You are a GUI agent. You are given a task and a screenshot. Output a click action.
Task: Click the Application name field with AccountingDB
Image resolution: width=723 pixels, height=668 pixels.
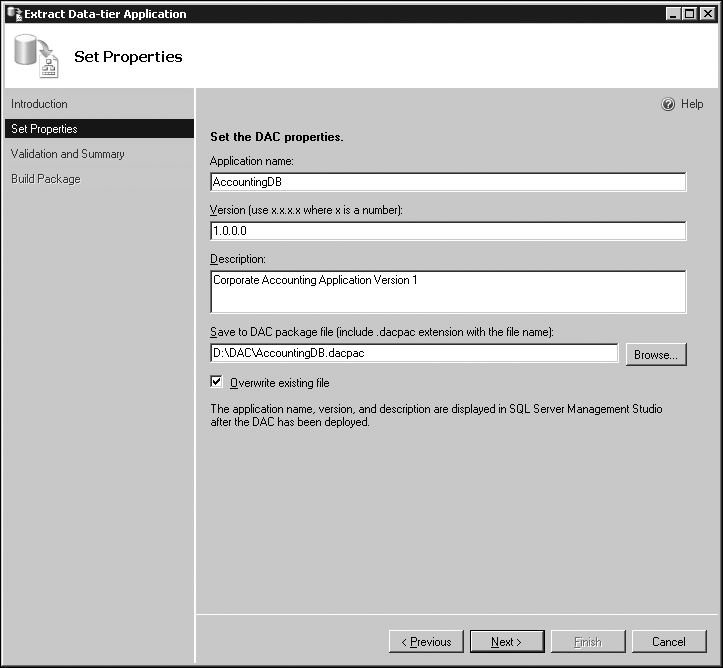coord(448,182)
